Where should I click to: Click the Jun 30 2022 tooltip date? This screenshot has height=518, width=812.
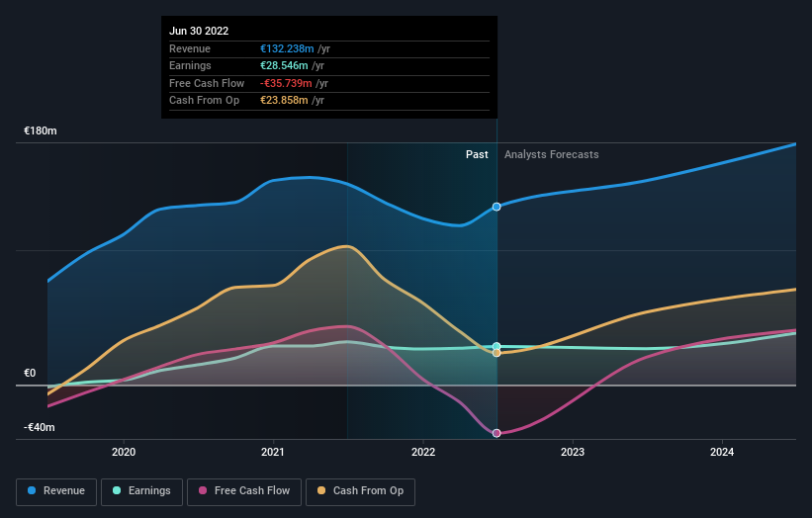[x=199, y=31]
